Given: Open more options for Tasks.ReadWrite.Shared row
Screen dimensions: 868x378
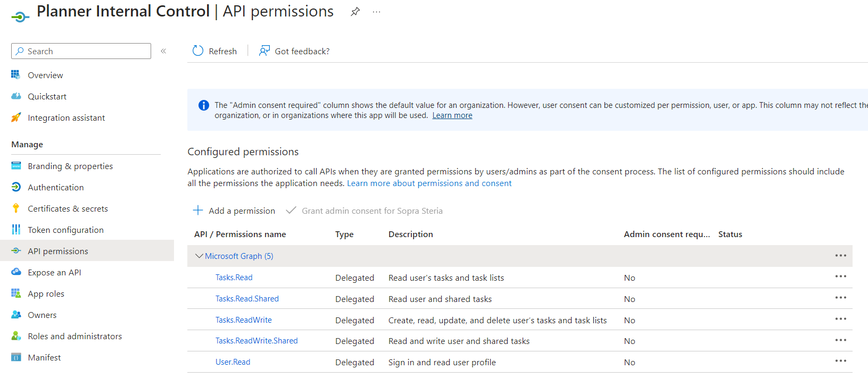Looking at the screenshot, I should coord(840,340).
